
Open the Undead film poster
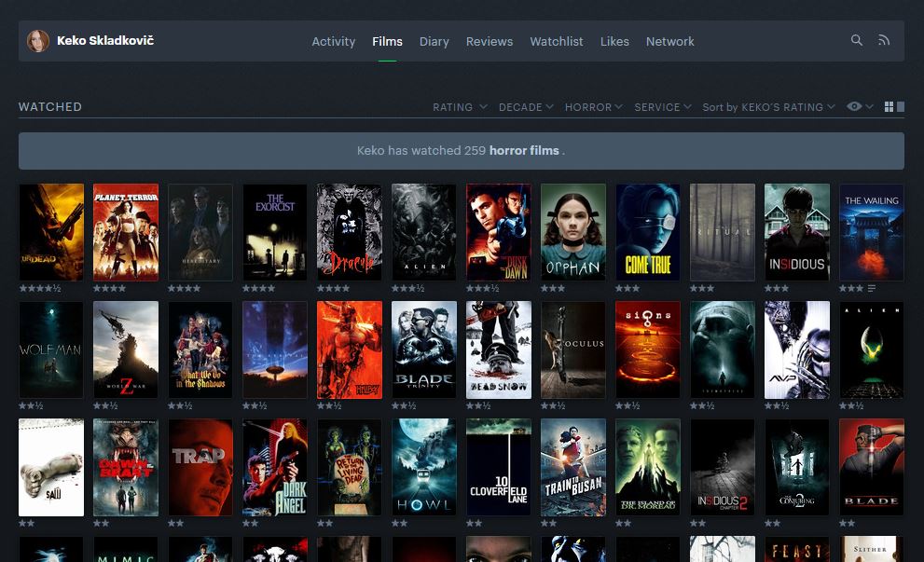pos(51,232)
